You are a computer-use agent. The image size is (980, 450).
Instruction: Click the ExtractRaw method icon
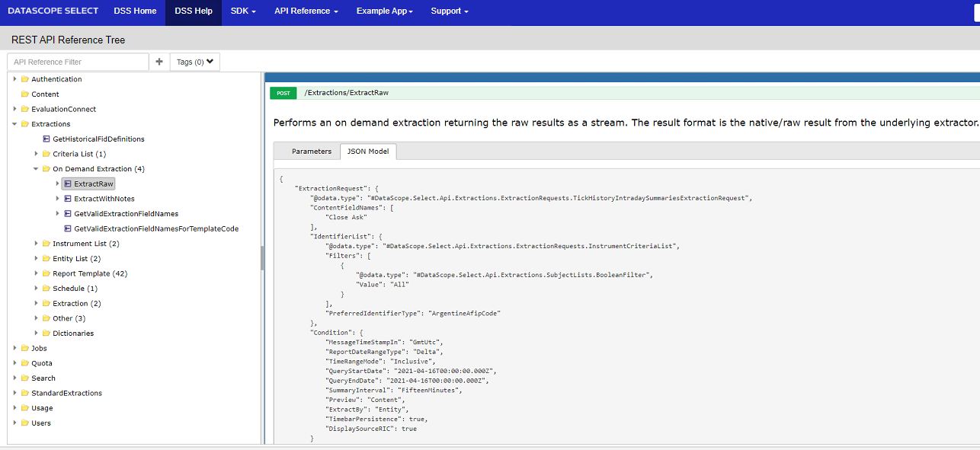67,184
